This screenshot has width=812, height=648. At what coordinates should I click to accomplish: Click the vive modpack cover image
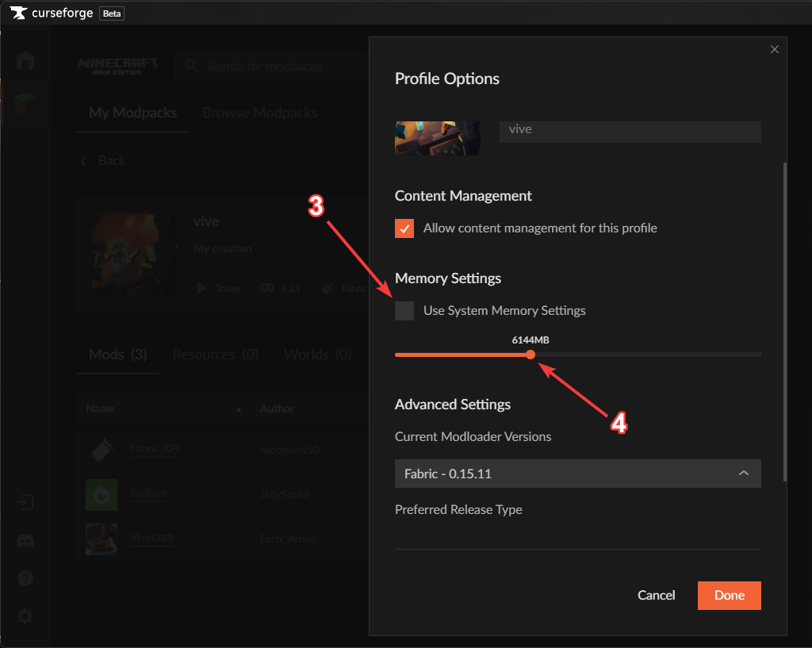point(134,255)
